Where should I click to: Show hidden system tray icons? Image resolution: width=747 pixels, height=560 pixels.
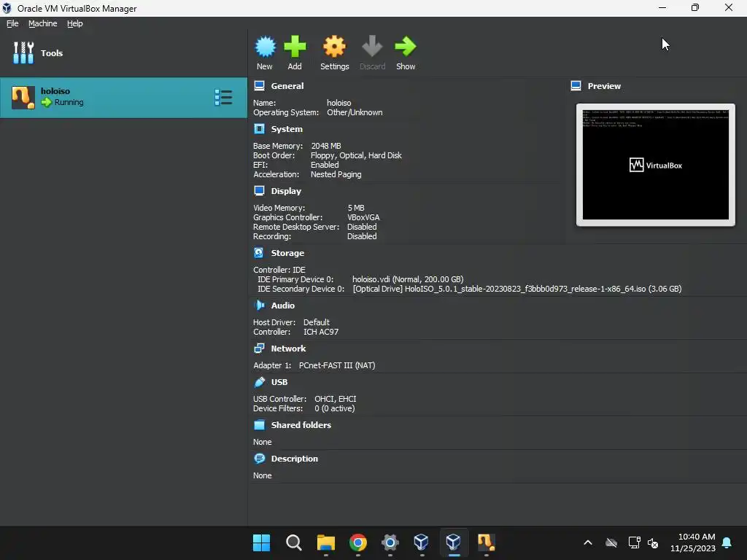(x=588, y=542)
